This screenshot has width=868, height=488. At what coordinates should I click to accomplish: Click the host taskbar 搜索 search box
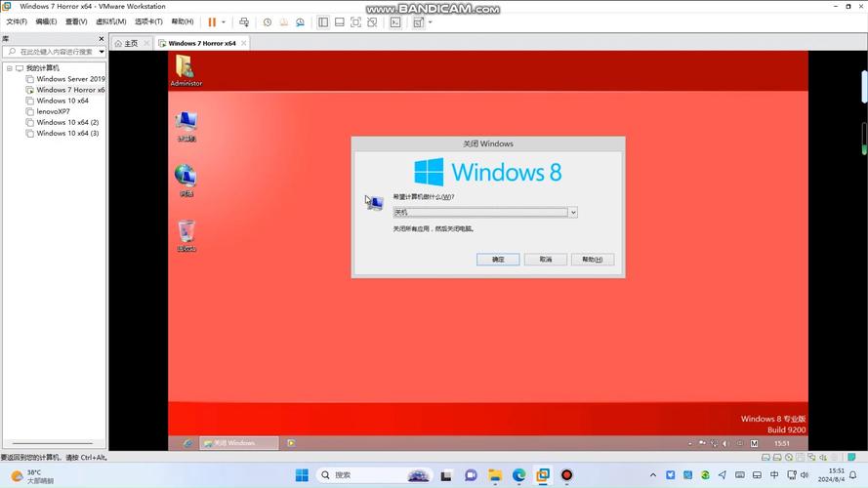[376, 474]
